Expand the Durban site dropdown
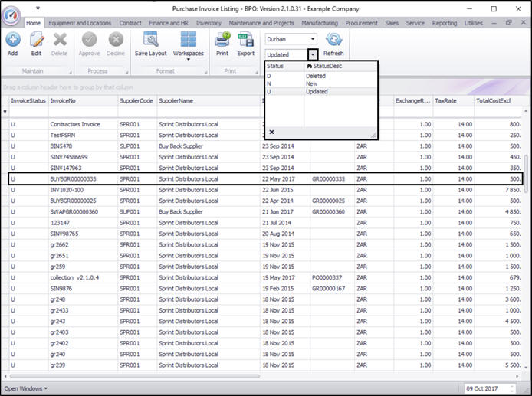This screenshot has height=396, width=532. click(313, 38)
